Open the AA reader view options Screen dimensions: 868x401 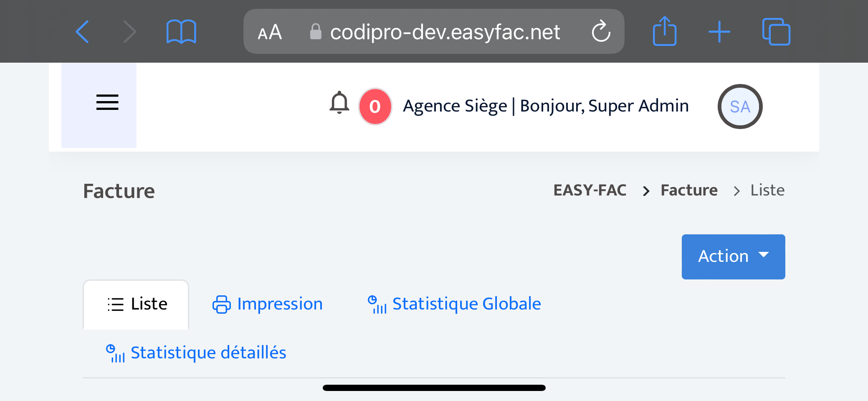tap(270, 32)
